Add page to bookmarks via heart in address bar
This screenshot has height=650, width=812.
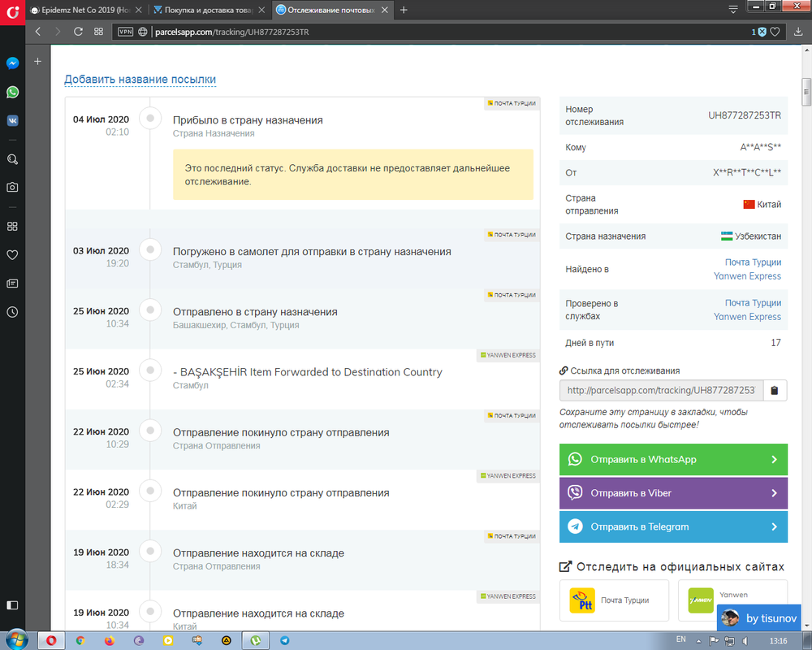pos(775,32)
